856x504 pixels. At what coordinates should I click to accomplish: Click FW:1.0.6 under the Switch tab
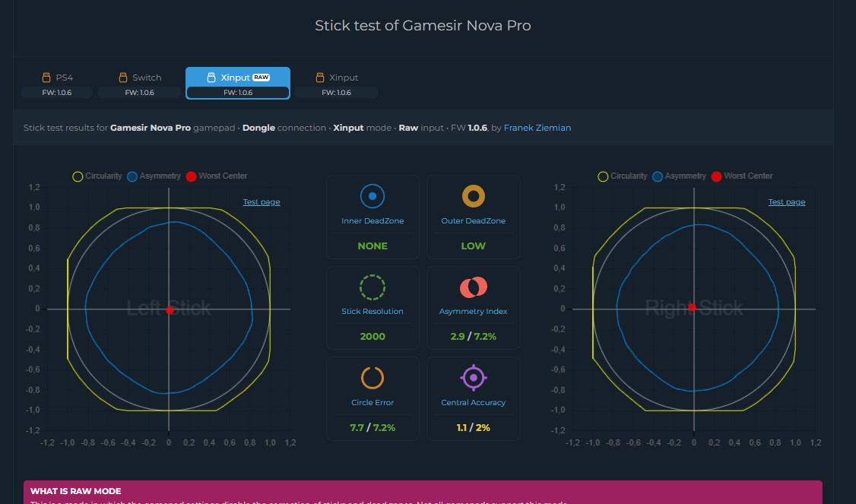139,93
